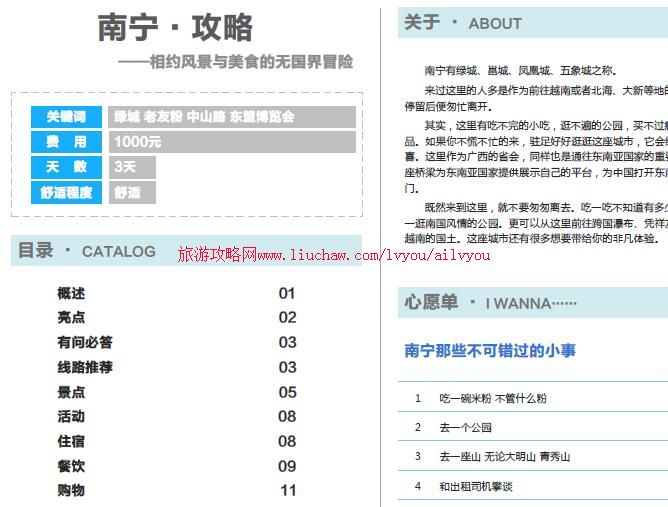Click the liuchaw.com watermark URL
This screenshot has width=668, height=507.
pos(334,256)
